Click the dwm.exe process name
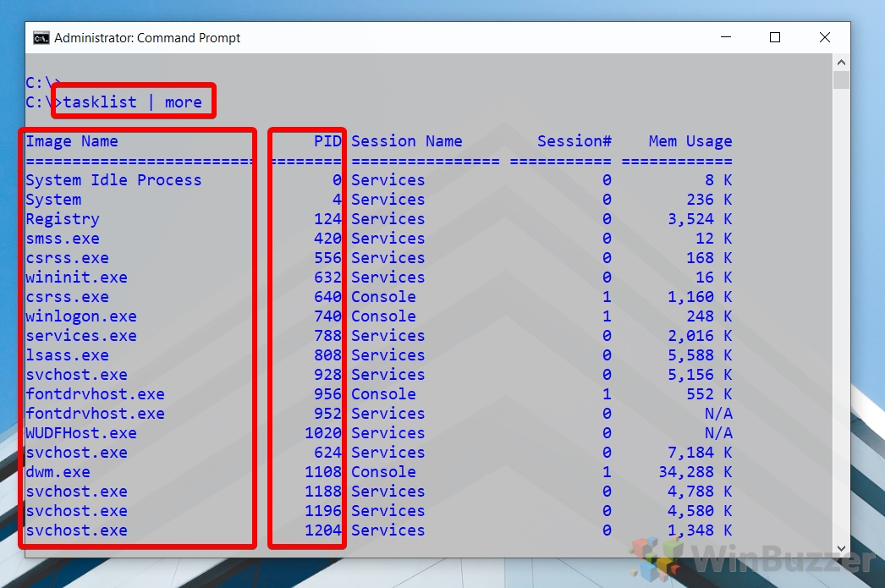Viewport: 885px width, 588px height. point(58,472)
